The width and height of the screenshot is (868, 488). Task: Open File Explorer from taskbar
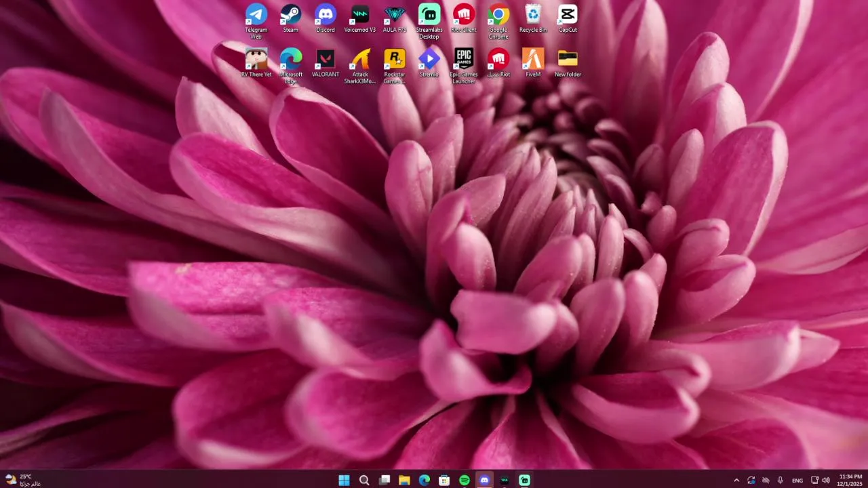404,480
